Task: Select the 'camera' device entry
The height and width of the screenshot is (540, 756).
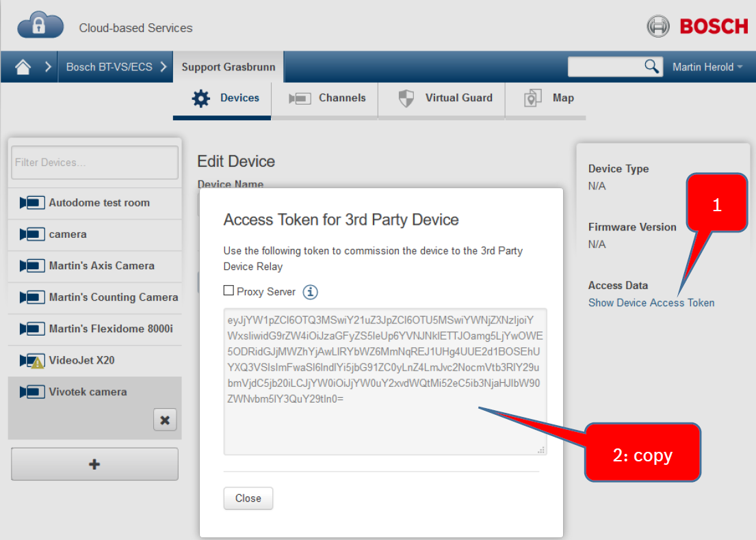Action: (95, 234)
